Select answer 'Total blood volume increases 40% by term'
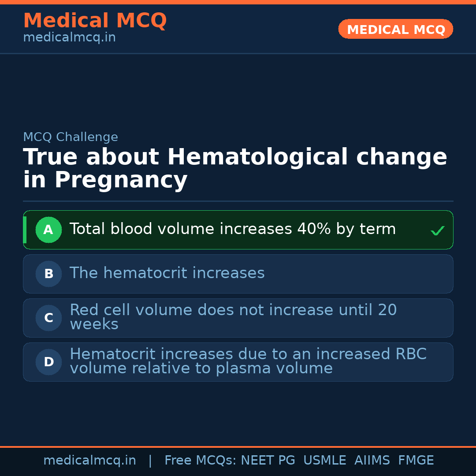The height and width of the screenshot is (476, 476). pyautogui.click(x=232, y=229)
